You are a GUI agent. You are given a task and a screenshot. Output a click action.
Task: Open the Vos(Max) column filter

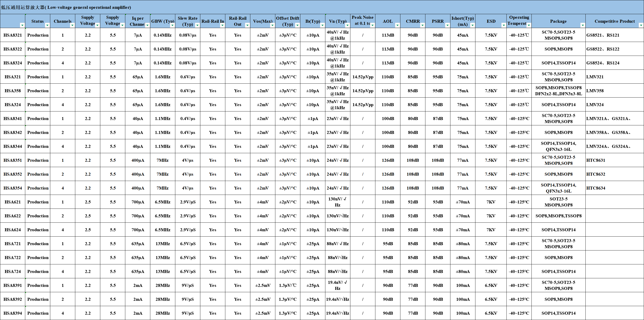pos(272,25)
